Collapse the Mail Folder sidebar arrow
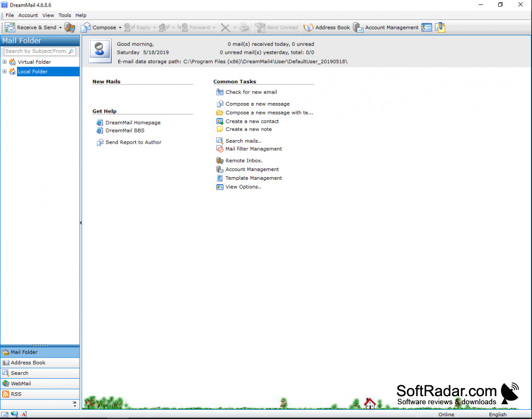 (81, 222)
